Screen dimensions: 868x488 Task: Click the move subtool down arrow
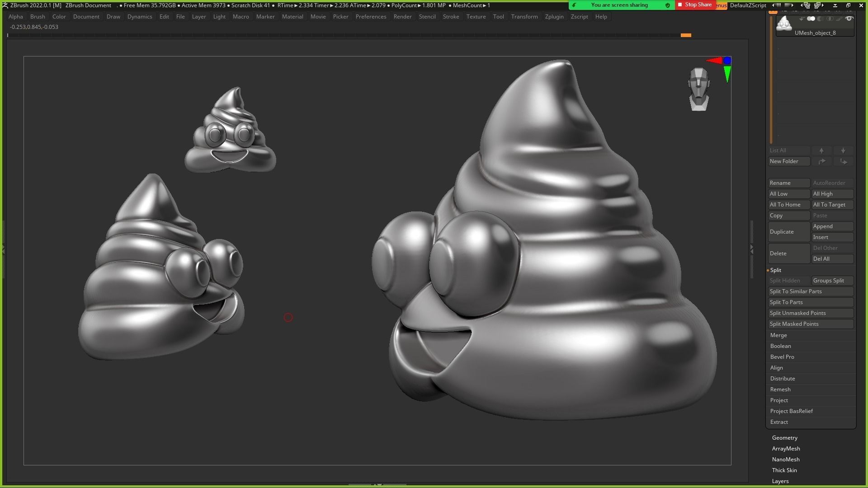click(x=843, y=150)
